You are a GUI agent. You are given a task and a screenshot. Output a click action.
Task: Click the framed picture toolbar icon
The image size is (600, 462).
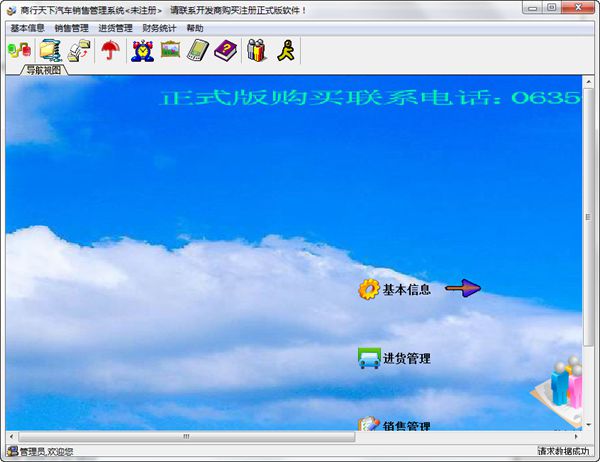[x=170, y=49]
